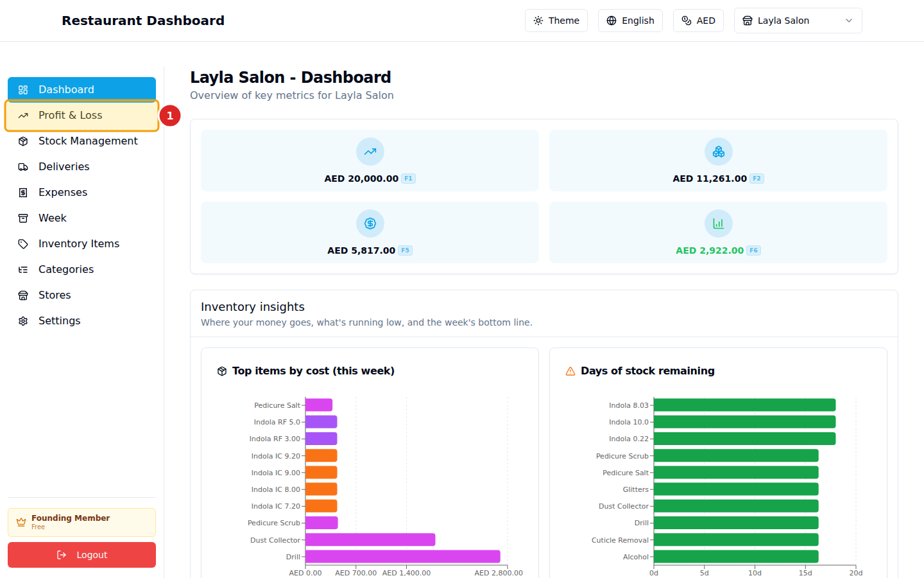The width and height of the screenshot is (924, 578).
Task: Click the package icon beside Top items by cost
Action: pos(222,371)
